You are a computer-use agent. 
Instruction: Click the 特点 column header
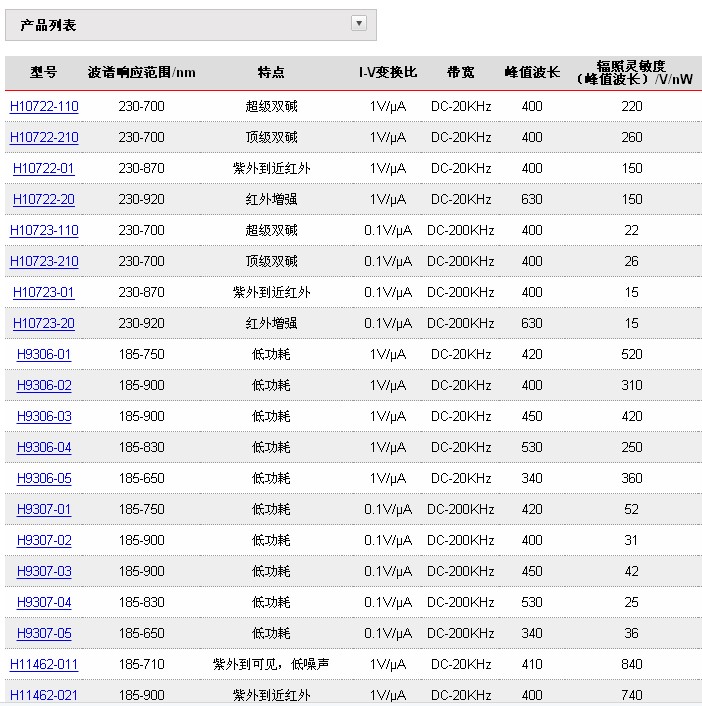[271, 72]
